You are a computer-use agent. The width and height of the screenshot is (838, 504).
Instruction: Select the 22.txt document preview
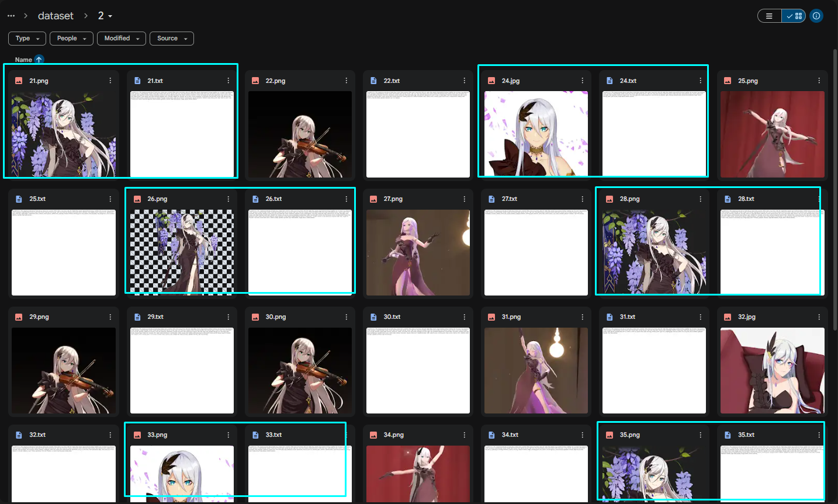pos(418,134)
